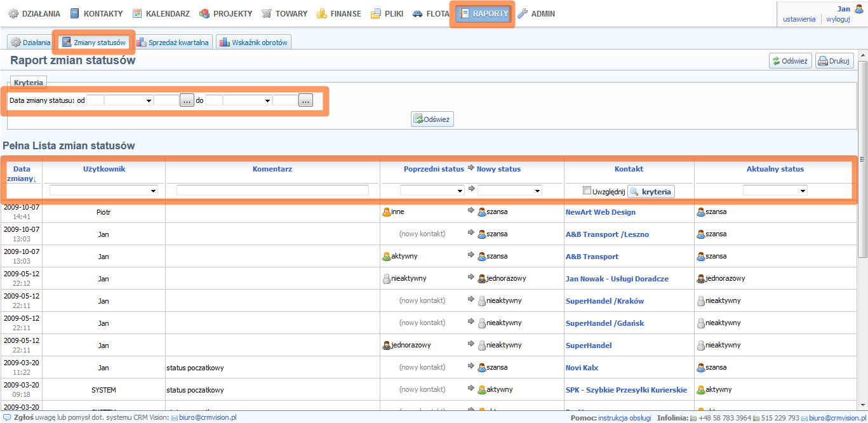Click the kryteria search button
868x423 pixels.
pyautogui.click(x=651, y=191)
